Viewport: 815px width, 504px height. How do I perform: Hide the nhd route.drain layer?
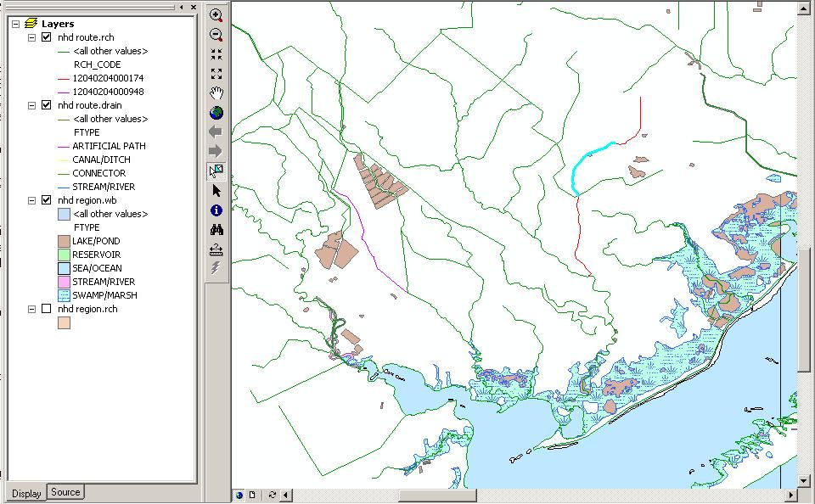tap(46, 105)
